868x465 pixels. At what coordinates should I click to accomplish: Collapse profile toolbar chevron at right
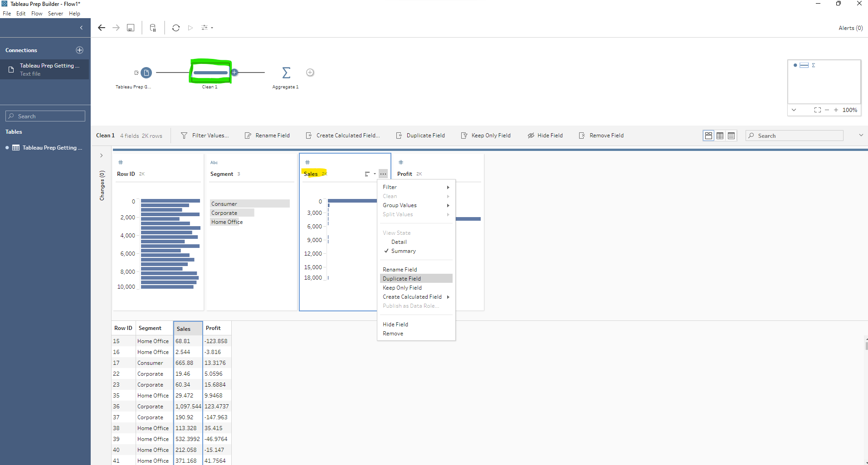click(x=861, y=135)
